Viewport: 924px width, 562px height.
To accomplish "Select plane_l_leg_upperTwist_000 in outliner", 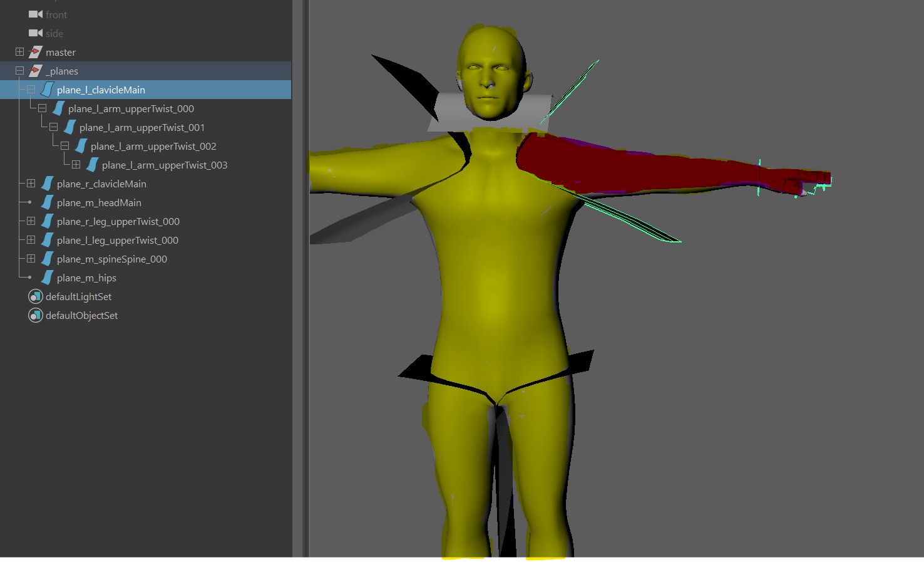I will (117, 241).
